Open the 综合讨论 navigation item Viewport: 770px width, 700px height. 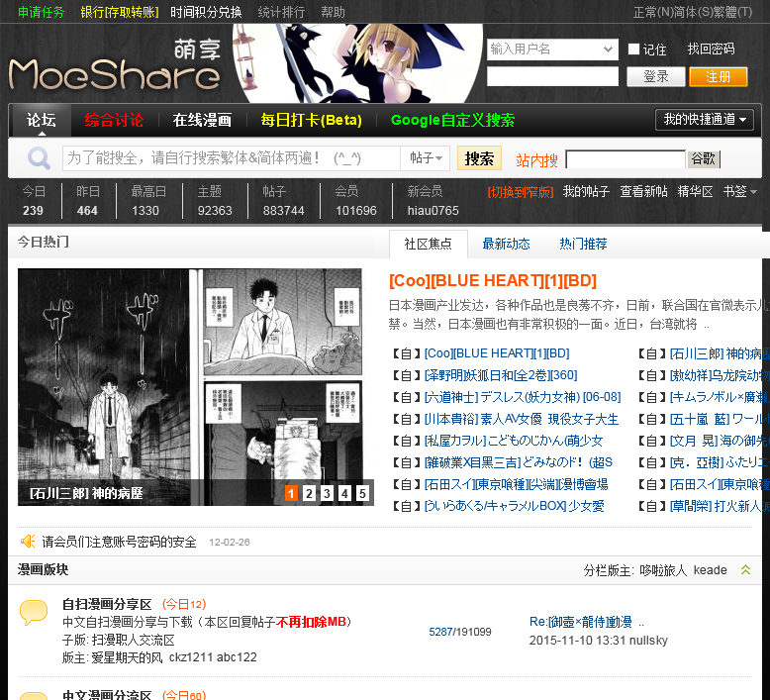point(114,120)
